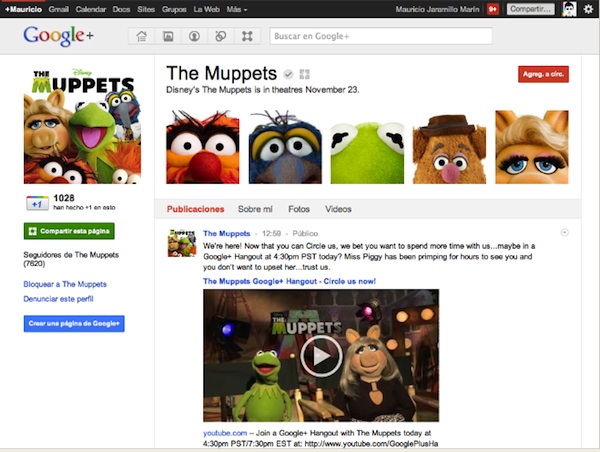
Task: Click the user avatar in top bar
Action: tap(569, 9)
